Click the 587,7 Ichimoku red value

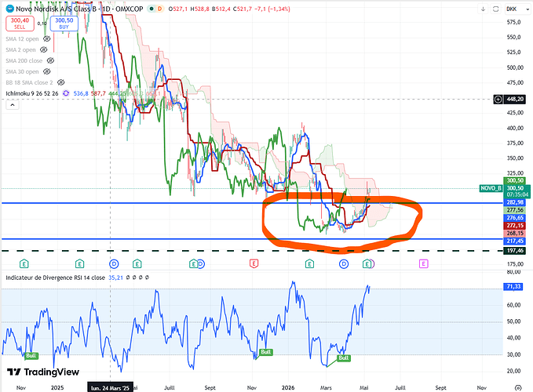point(99,93)
